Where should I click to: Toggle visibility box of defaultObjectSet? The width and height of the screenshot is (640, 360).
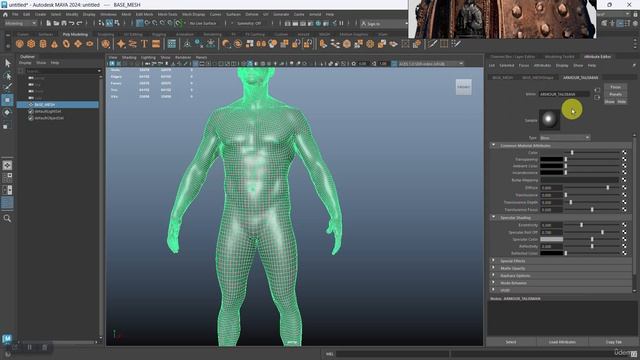click(31, 118)
